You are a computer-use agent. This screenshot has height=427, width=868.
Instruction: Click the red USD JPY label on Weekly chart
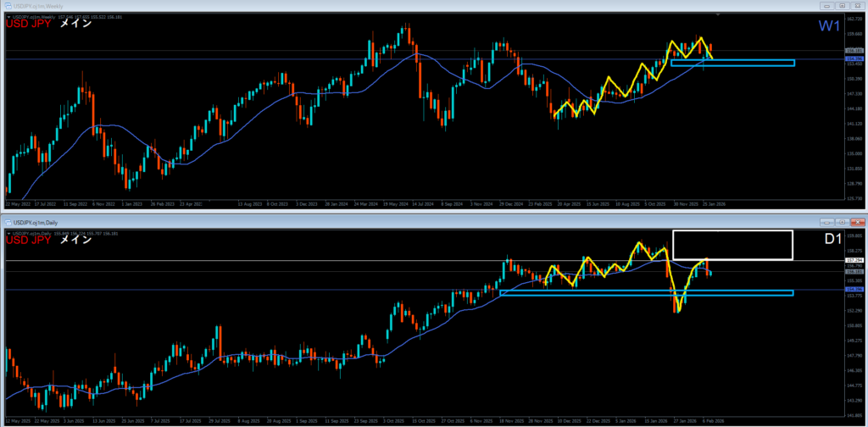[x=29, y=23]
